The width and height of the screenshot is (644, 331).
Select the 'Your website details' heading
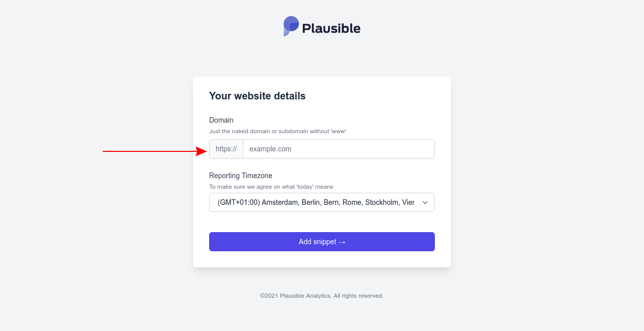point(257,96)
